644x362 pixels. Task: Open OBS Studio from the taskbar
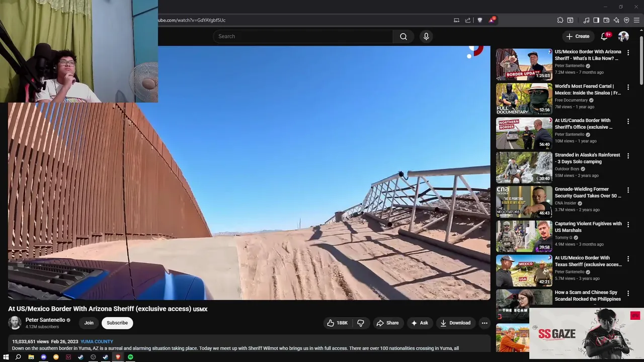93,357
